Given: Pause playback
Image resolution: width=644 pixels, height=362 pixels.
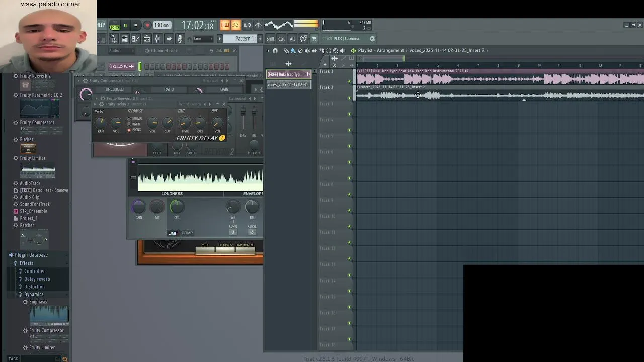Looking at the screenshot, I should coord(125,25).
